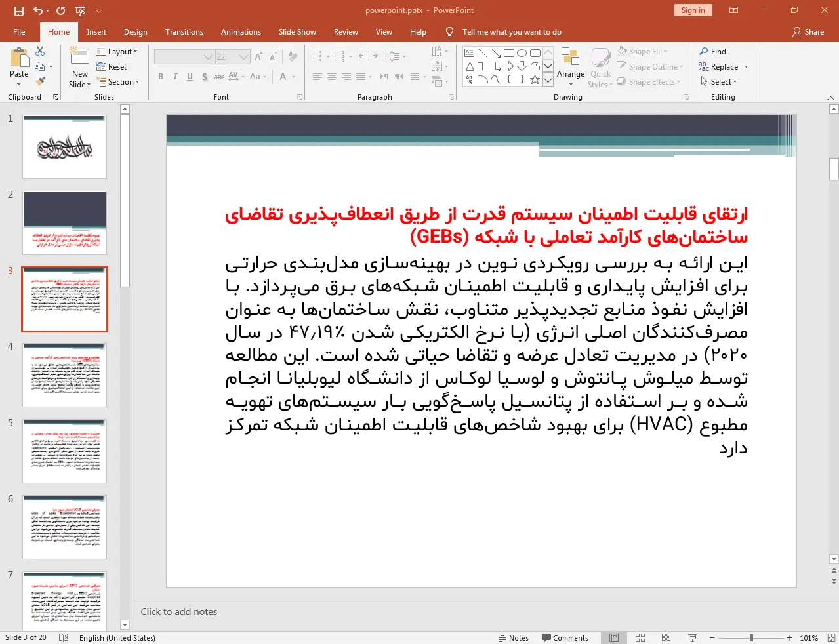839x644 pixels.
Task: Click the Redo/Repeat icon
Action: (x=60, y=10)
